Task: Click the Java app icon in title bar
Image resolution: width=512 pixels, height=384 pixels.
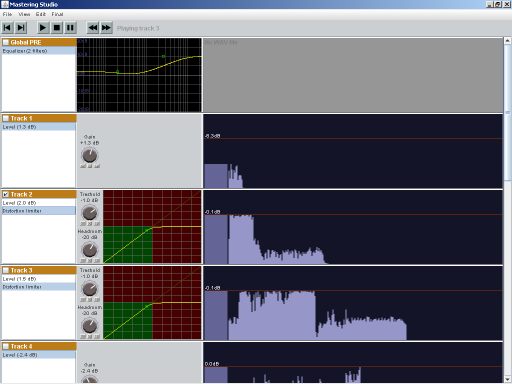Action: tap(5, 4)
